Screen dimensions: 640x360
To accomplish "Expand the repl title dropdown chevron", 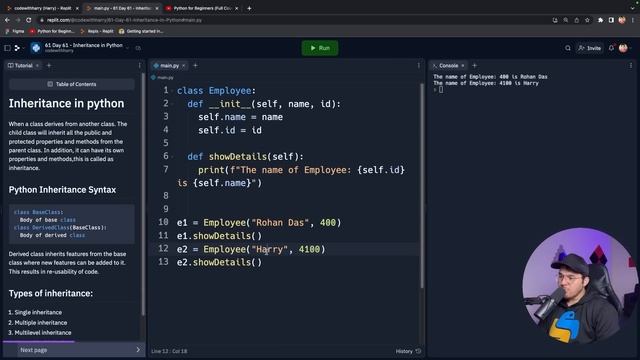I will 127,48.
